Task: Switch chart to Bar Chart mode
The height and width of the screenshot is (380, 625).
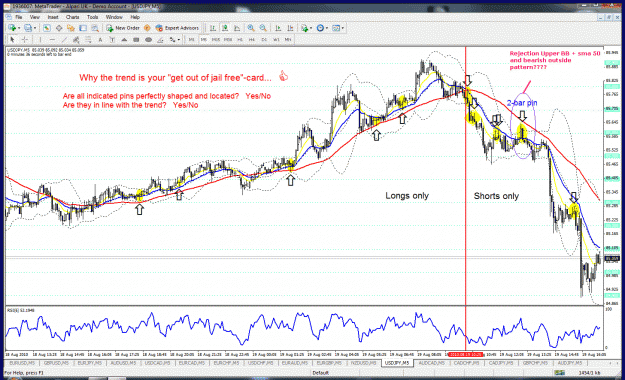Action: 213,28
